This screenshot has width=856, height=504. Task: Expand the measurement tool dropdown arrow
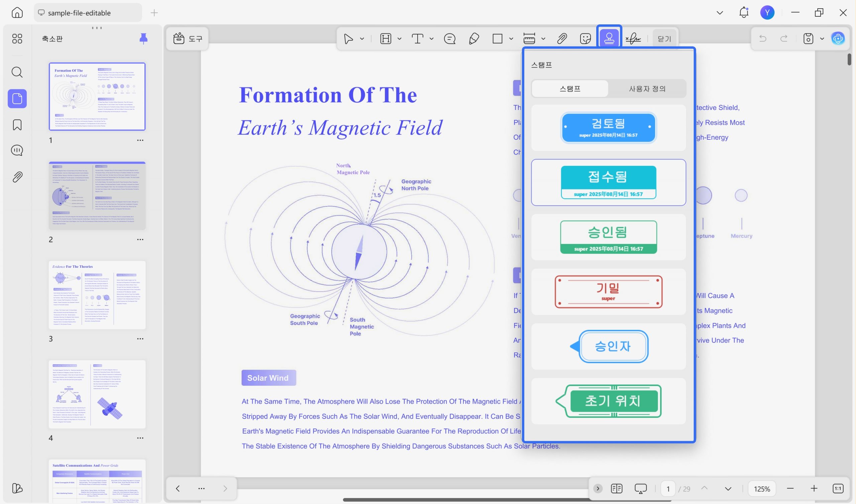(543, 39)
